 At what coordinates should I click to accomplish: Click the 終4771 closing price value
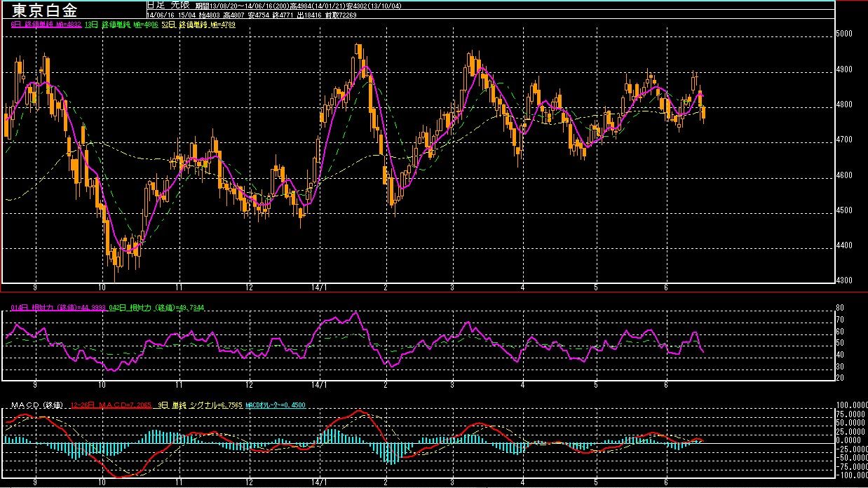(284, 14)
